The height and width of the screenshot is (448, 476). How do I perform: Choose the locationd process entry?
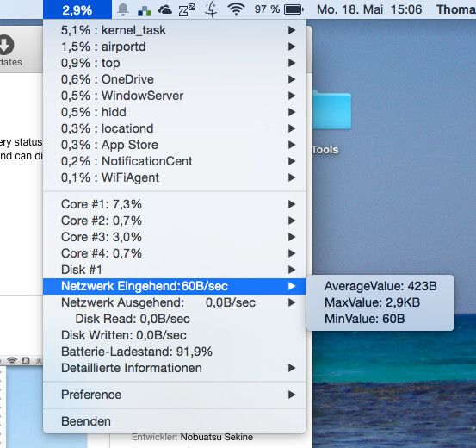click(175, 128)
